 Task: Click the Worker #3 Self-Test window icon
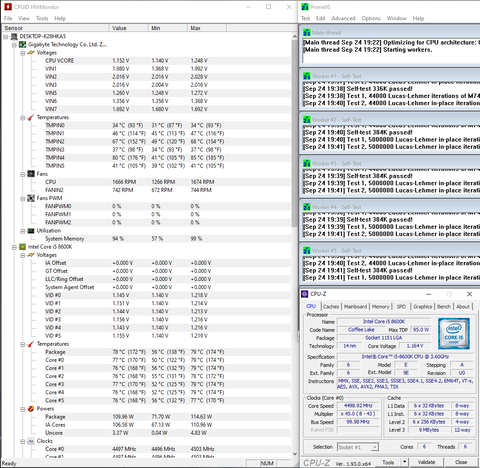(x=307, y=163)
